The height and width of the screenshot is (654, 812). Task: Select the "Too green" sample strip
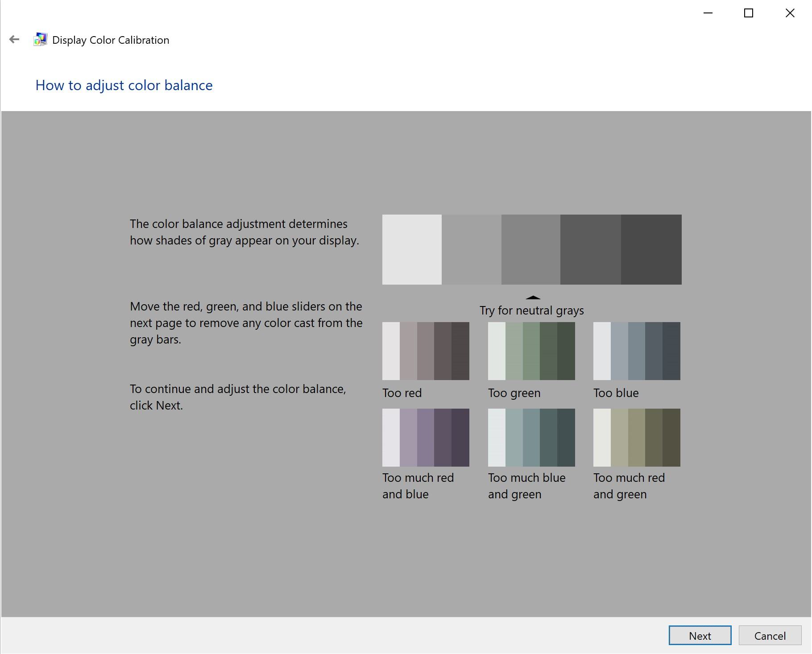pos(531,351)
